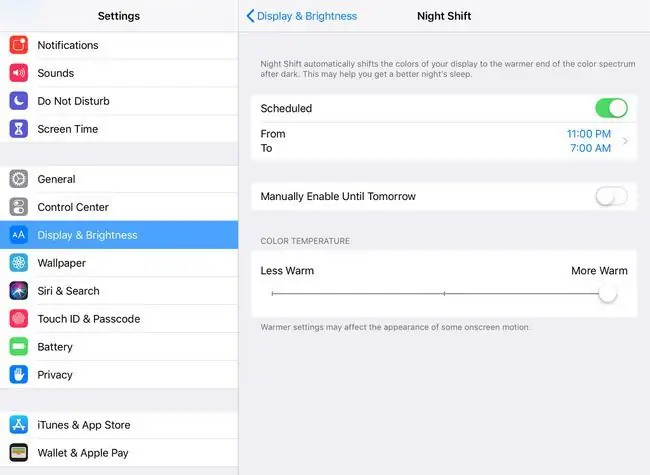The image size is (650, 475).
Task: Open the Touch ID fingerprint icon
Action: (19, 319)
